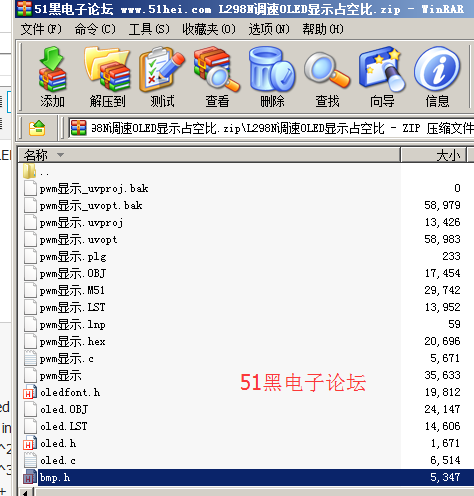Image resolution: width=474 pixels, height=496 pixels.
Task: Sort by the 大小 column header
Action: coord(433,155)
